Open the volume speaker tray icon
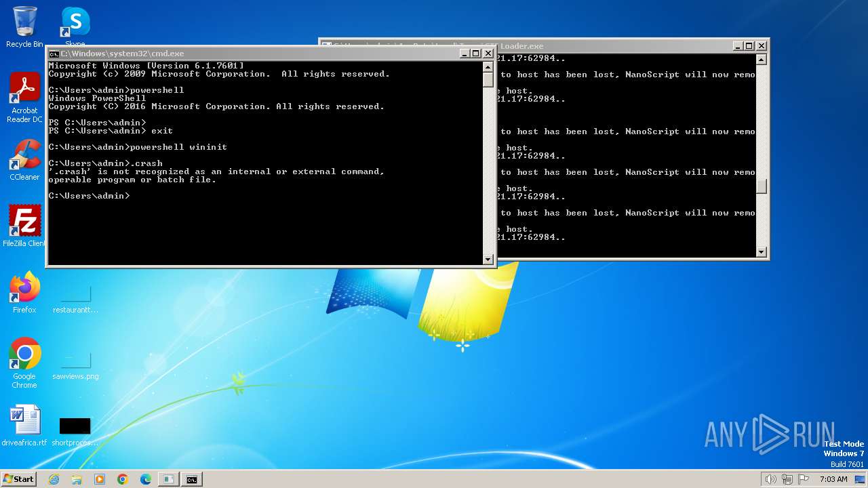Screen dimensions: 868x488 (770, 479)
